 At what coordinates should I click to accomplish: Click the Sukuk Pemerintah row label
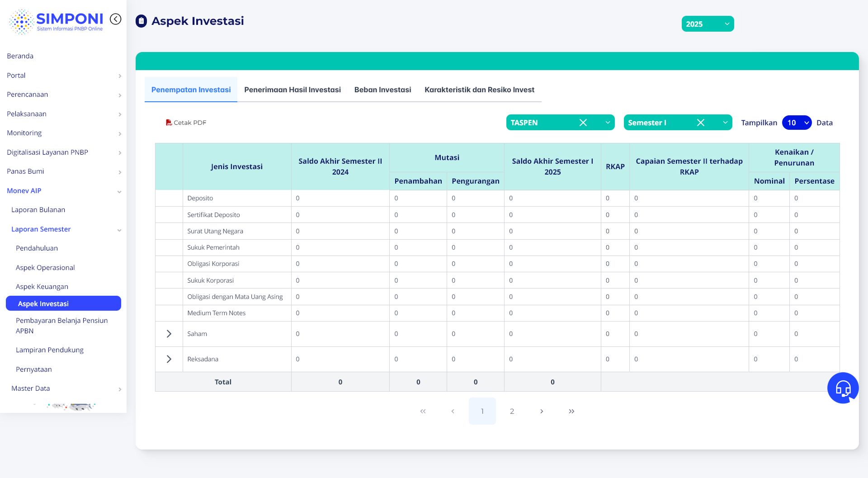click(213, 247)
